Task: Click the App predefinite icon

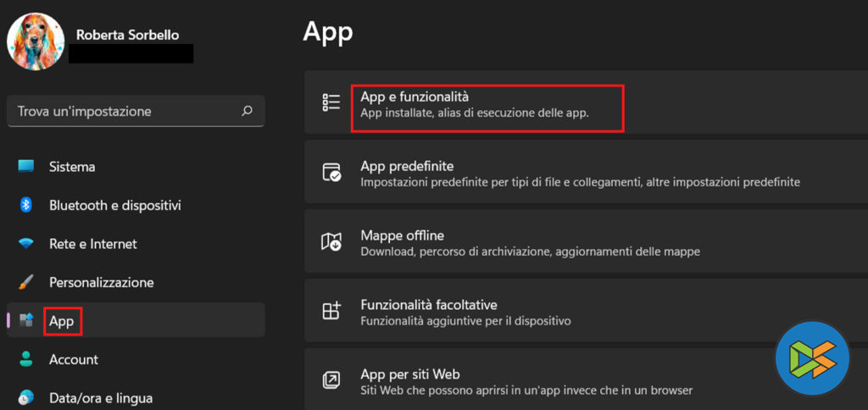Action: (331, 173)
